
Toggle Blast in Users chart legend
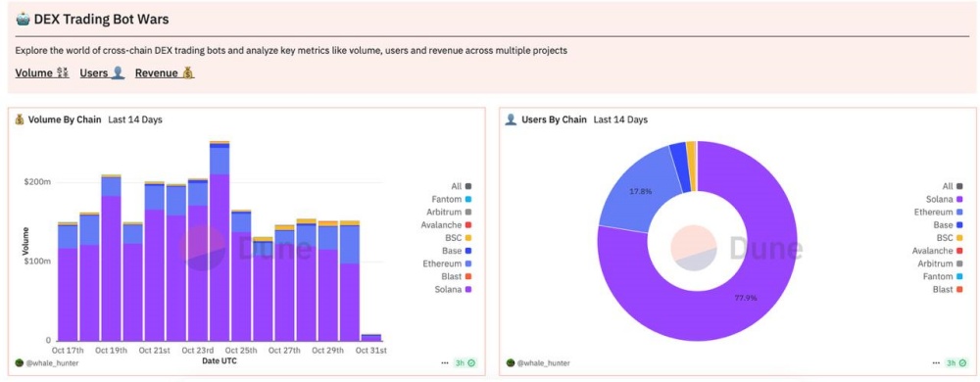948,290
